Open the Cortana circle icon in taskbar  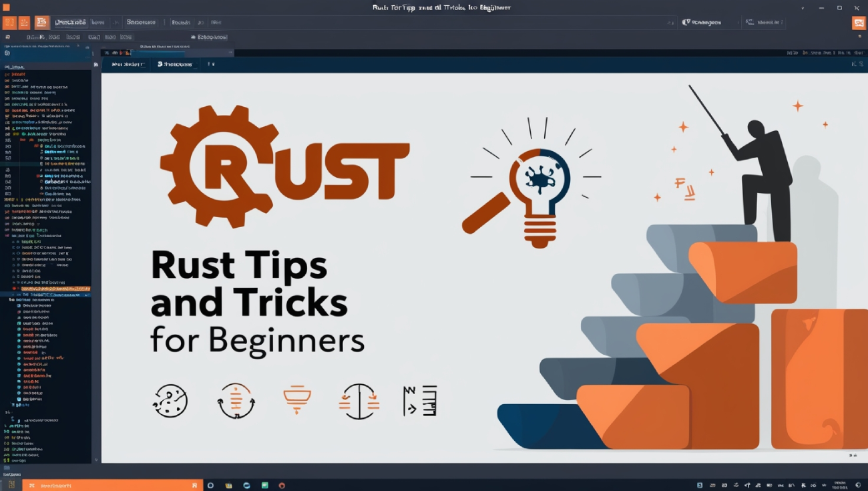click(x=210, y=486)
